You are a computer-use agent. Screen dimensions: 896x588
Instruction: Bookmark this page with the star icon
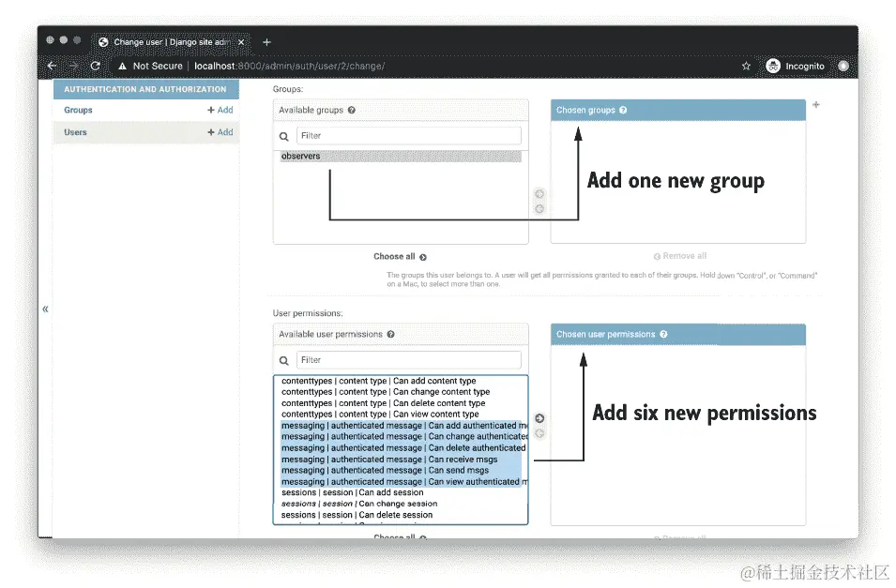pos(746,67)
